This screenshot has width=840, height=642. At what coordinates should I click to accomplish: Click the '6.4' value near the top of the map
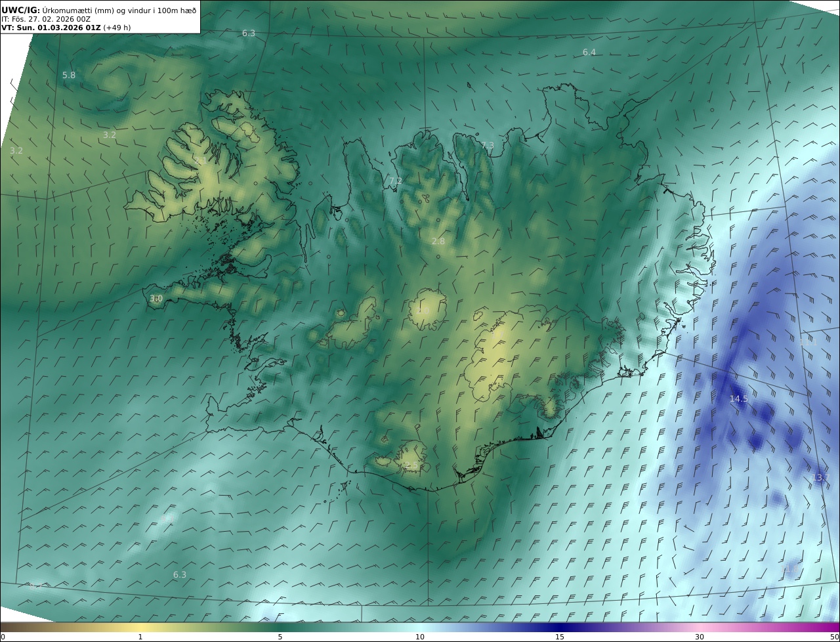click(x=589, y=52)
